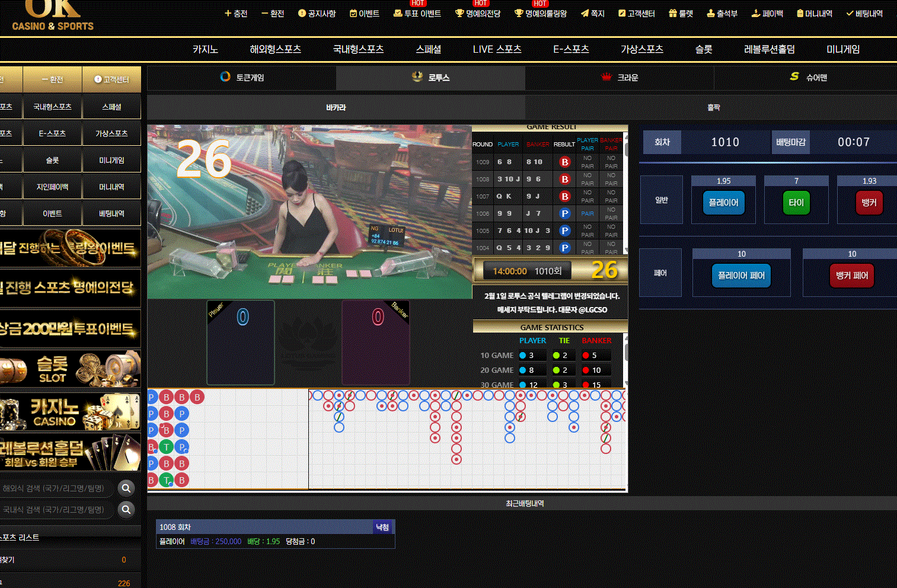Open 공지사항 notice icon link
This screenshot has width=897, height=588.
pos(302,13)
